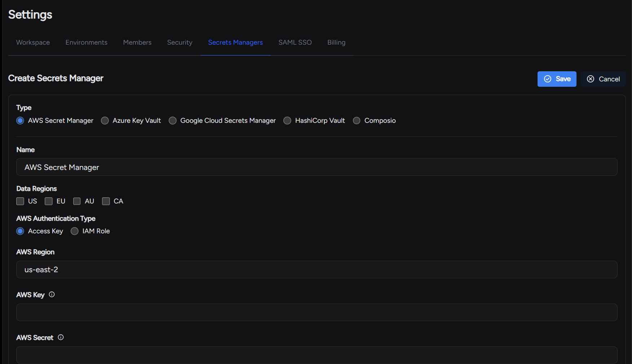
Task: Open the Workspace tab
Action: pyautogui.click(x=33, y=42)
